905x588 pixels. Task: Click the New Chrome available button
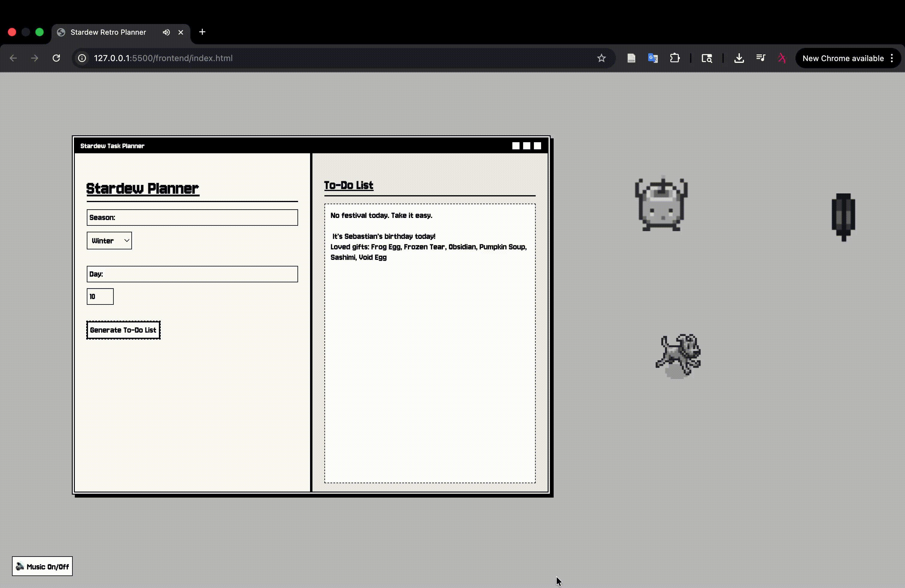click(843, 58)
